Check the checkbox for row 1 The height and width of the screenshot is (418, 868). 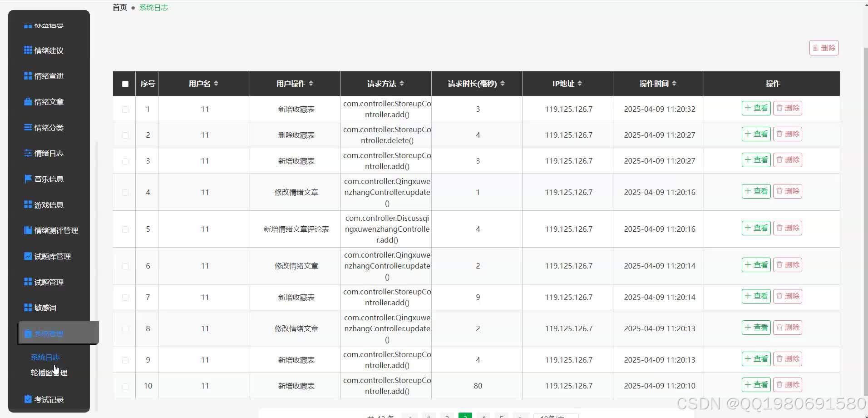click(124, 109)
